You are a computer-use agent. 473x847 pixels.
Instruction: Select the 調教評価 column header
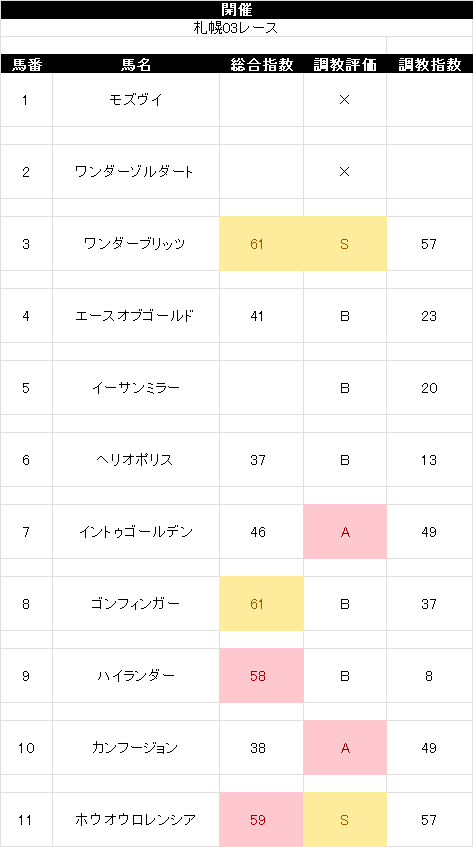tap(345, 64)
